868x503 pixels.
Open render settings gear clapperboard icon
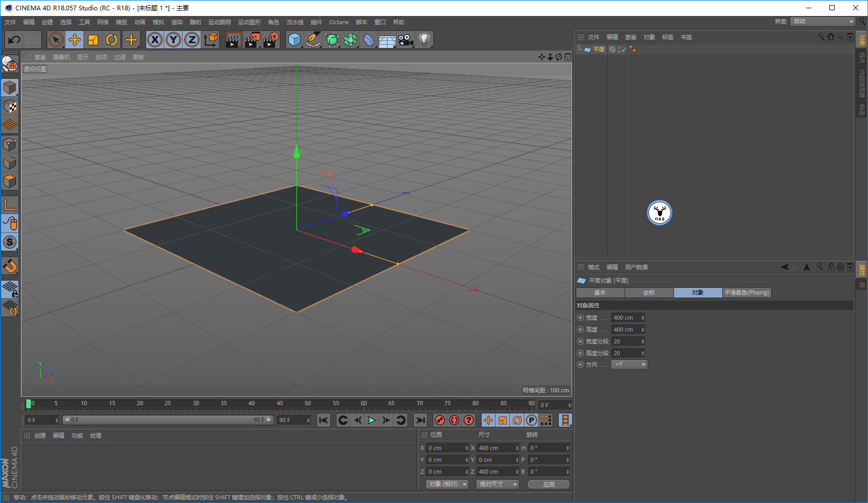[x=271, y=40]
